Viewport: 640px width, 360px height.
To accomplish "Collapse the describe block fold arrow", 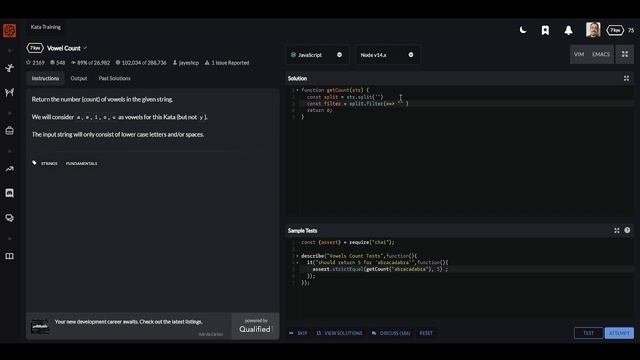I will pyautogui.click(x=297, y=256).
